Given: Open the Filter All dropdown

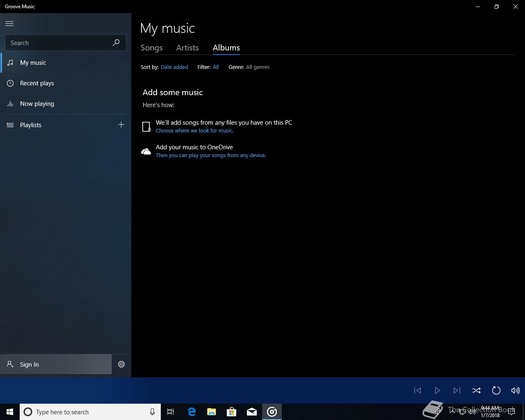Looking at the screenshot, I should click(x=216, y=67).
